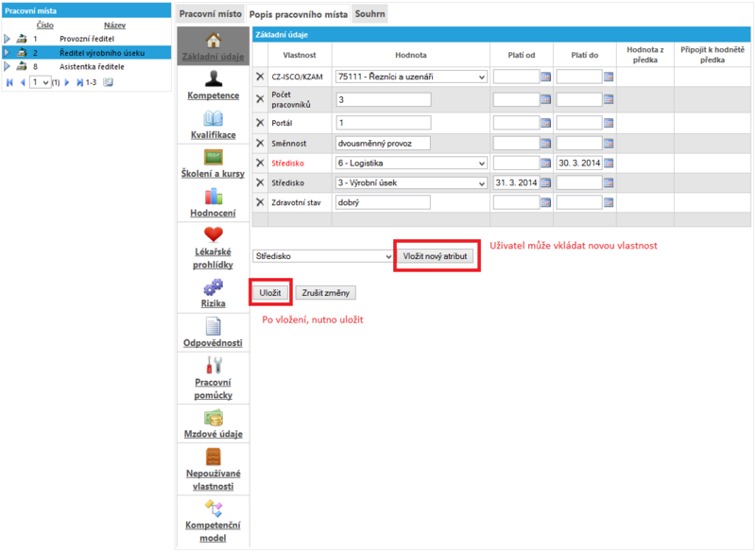Open Odpovědnosti document icon
Viewport: 756px width, 552px height.
click(214, 326)
